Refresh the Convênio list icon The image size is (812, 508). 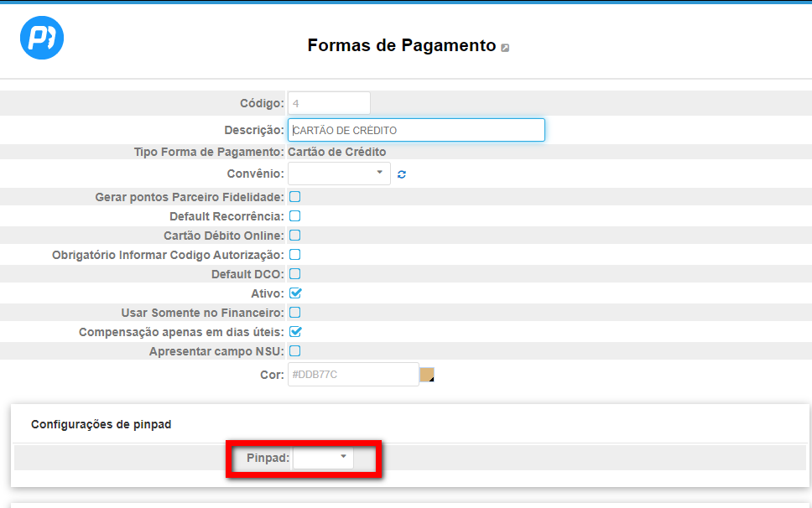click(x=401, y=174)
